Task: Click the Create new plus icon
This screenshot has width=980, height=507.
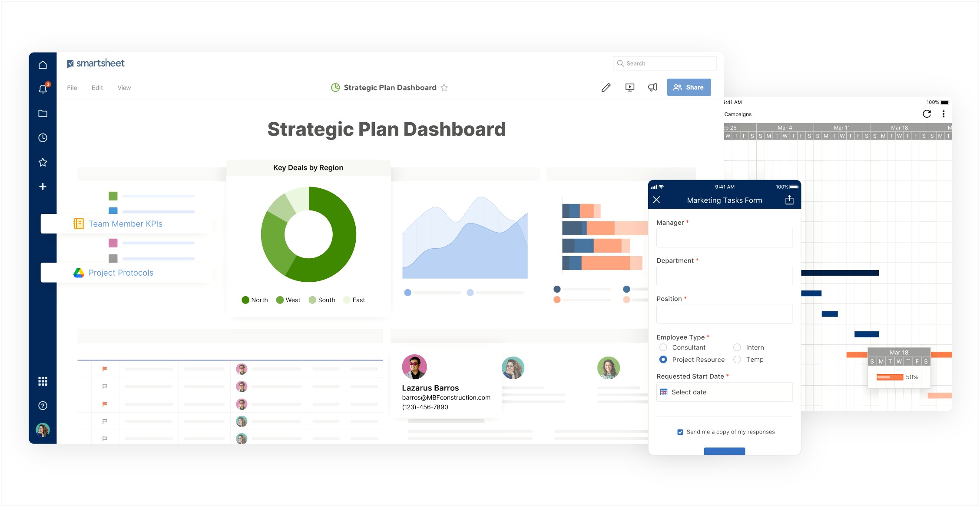Action: coord(43,187)
